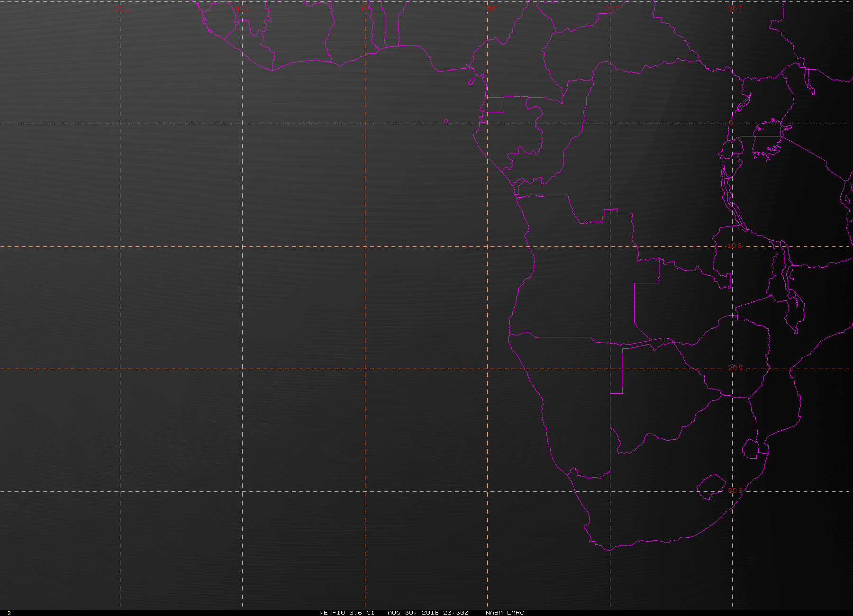Click the "0" prime meridian longitude label
The height and width of the screenshot is (616, 853).
(363, 9)
